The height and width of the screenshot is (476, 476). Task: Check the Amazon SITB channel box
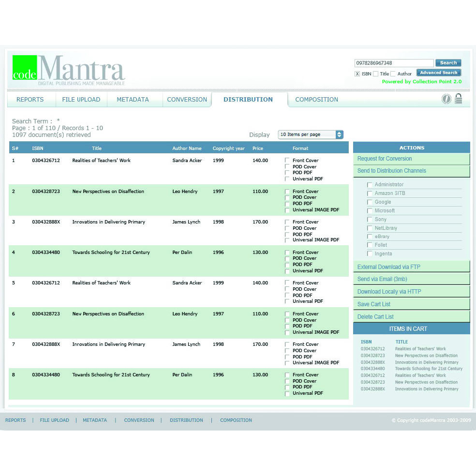(x=370, y=193)
